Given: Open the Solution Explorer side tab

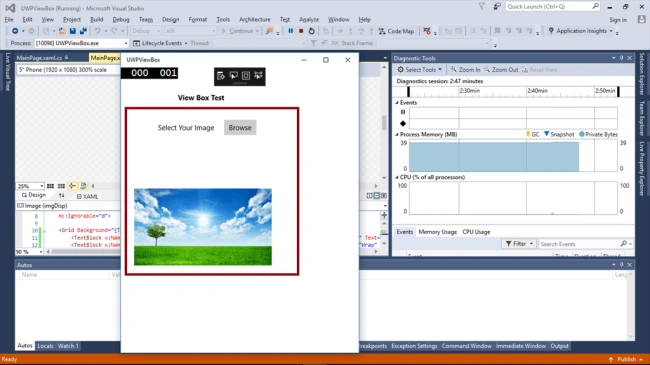Looking at the screenshot, I should 642,74.
